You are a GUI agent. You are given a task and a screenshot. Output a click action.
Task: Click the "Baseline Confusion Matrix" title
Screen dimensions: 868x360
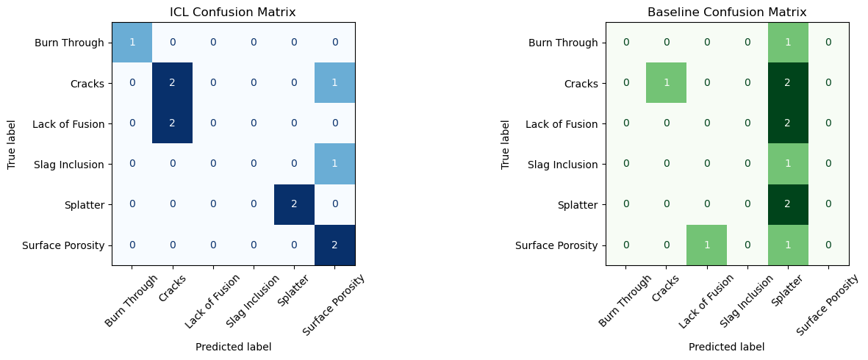(727, 12)
